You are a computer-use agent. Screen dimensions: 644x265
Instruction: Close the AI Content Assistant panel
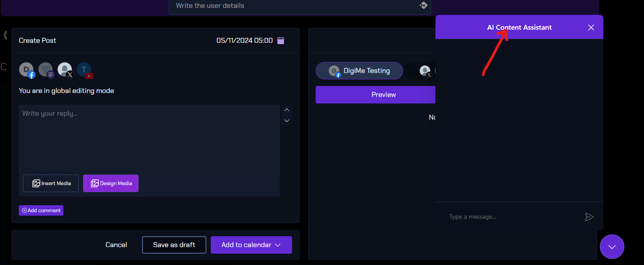(591, 28)
